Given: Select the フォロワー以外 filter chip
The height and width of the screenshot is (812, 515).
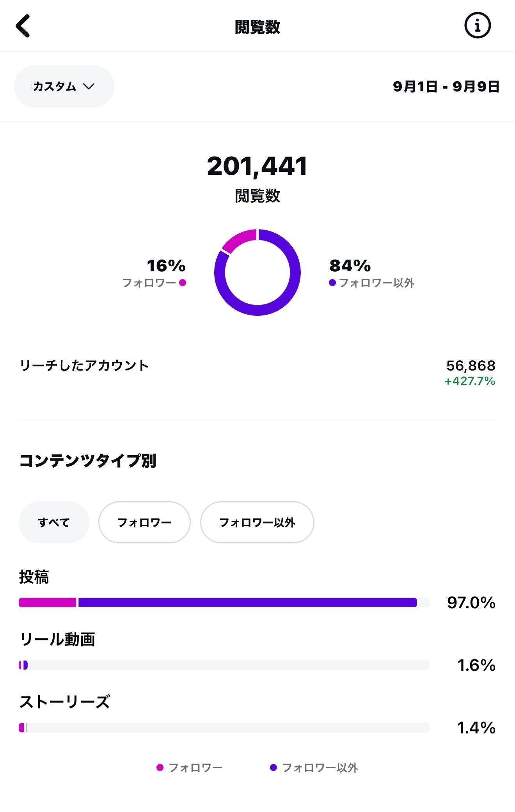Looking at the screenshot, I should pos(257,522).
